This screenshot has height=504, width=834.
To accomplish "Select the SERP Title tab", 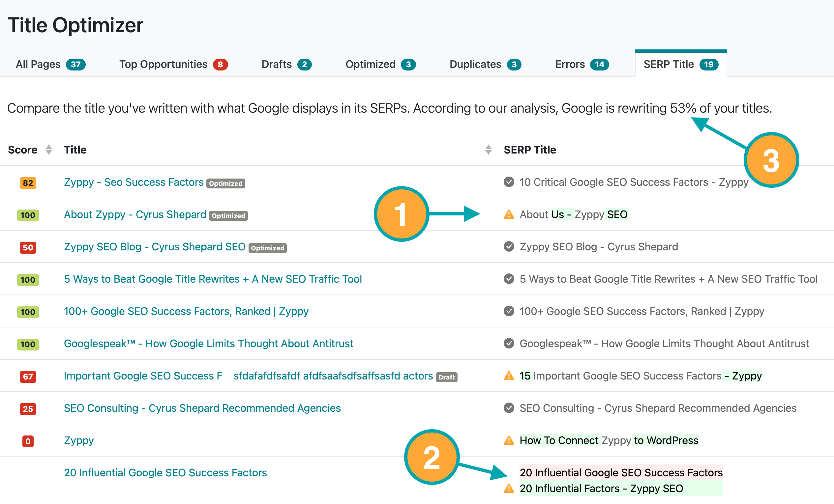I will click(x=681, y=64).
